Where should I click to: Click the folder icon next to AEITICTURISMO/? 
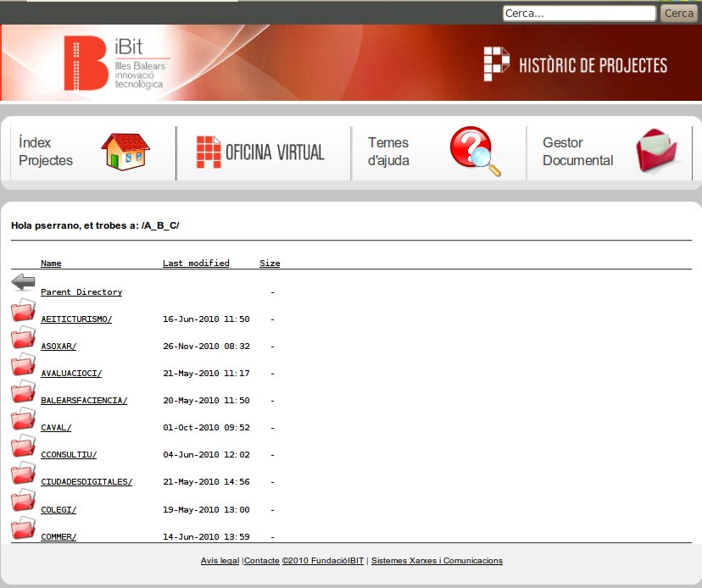coord(23,310)
